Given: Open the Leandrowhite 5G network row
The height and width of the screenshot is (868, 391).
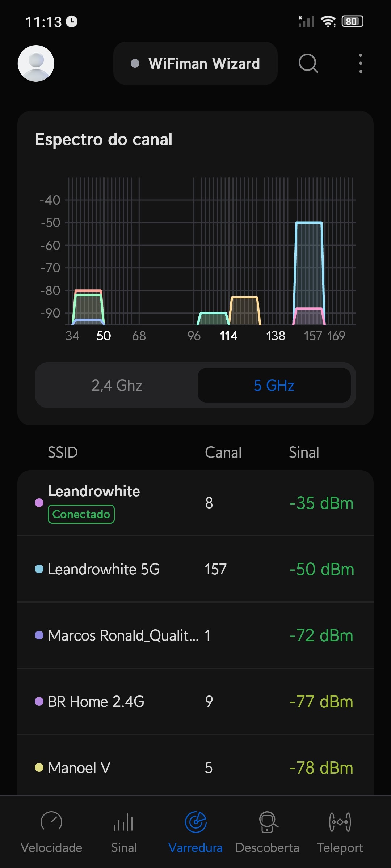Looking at the screenshot, I should (195, 569).
